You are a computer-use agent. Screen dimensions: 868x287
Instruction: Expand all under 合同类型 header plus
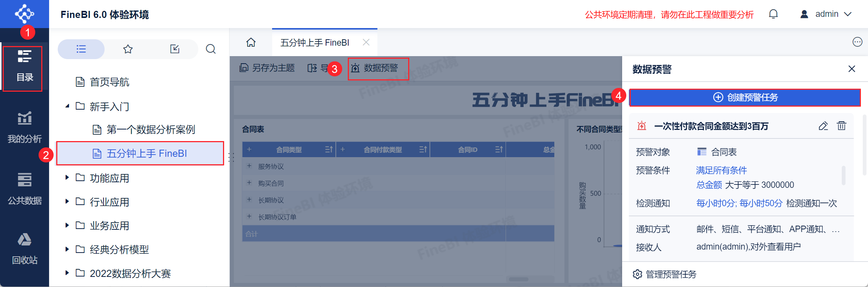[249, 149]
